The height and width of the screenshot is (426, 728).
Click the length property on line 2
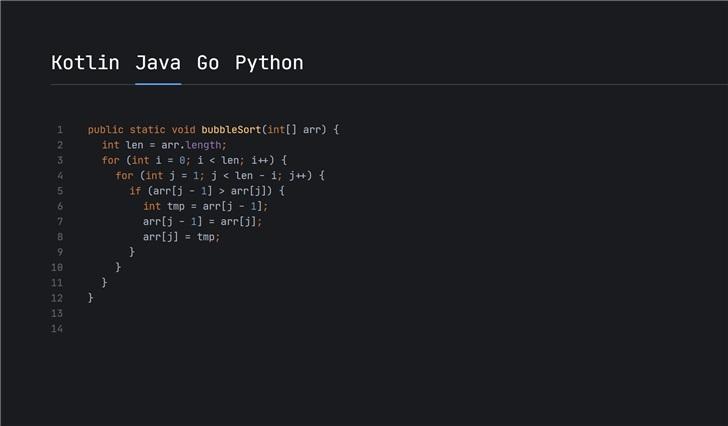tap(207, 145)
